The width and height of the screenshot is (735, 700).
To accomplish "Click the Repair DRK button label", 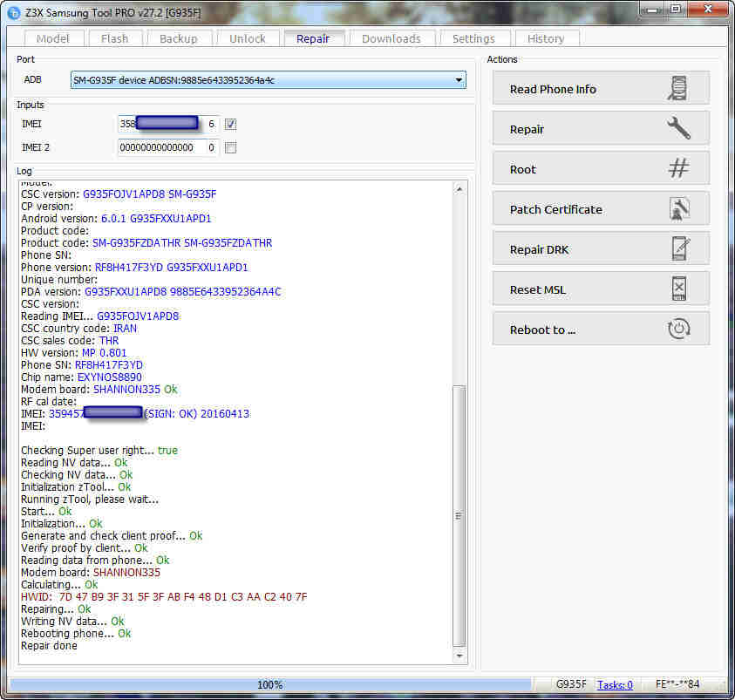I will pos(539,249).
